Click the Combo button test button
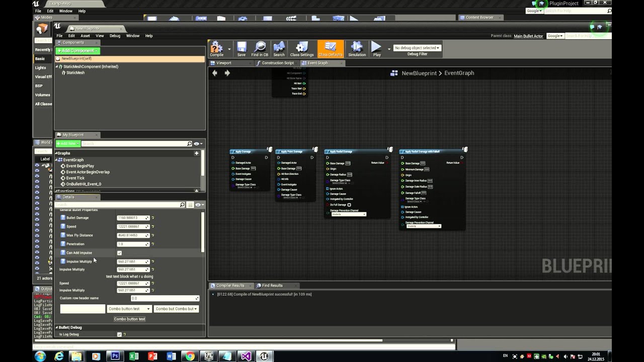Image resolution: width=644 pixels, height=362 pixels. coord(129,319)
